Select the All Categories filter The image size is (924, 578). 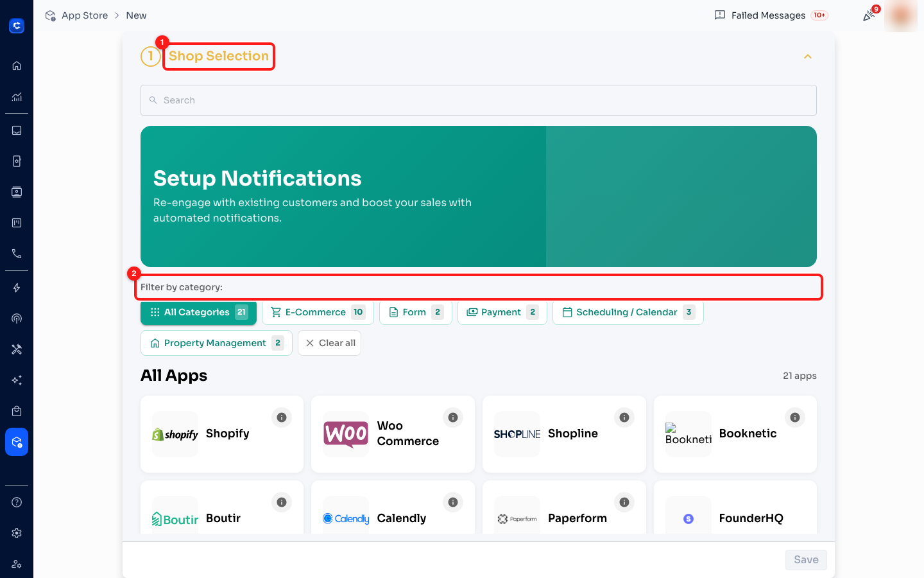pyautogui.click(x=198, y=312)
